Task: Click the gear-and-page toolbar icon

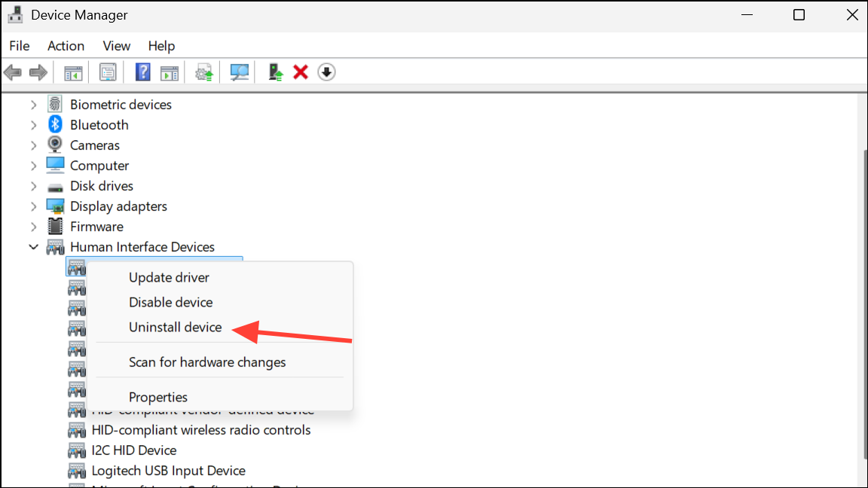Action: click(203, 72)
